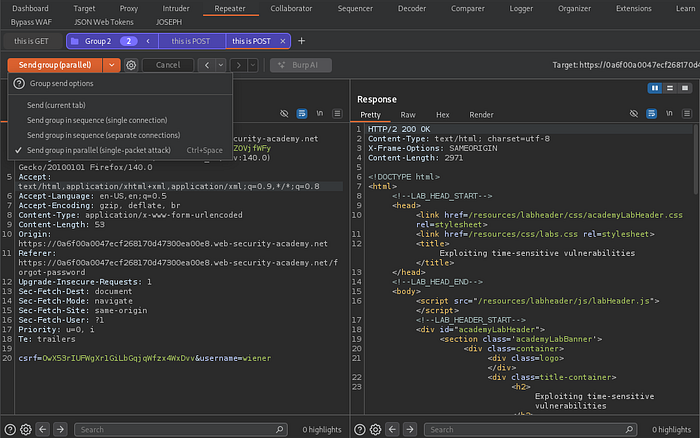The image size is (700, 438).
Task: Click the Response hide non-printable eye icon
Action: pos(632,115)
